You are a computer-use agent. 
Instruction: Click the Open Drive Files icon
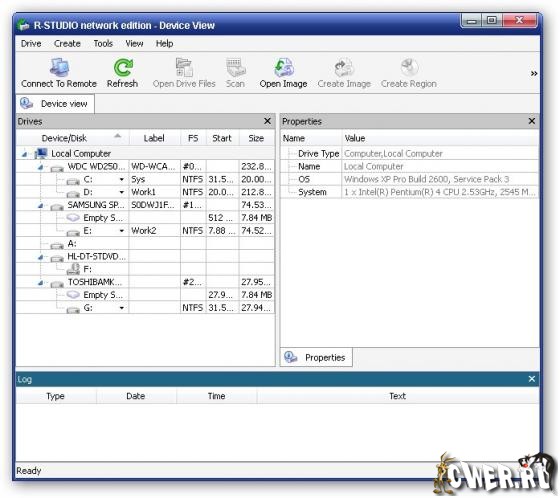tap(184, 67)
